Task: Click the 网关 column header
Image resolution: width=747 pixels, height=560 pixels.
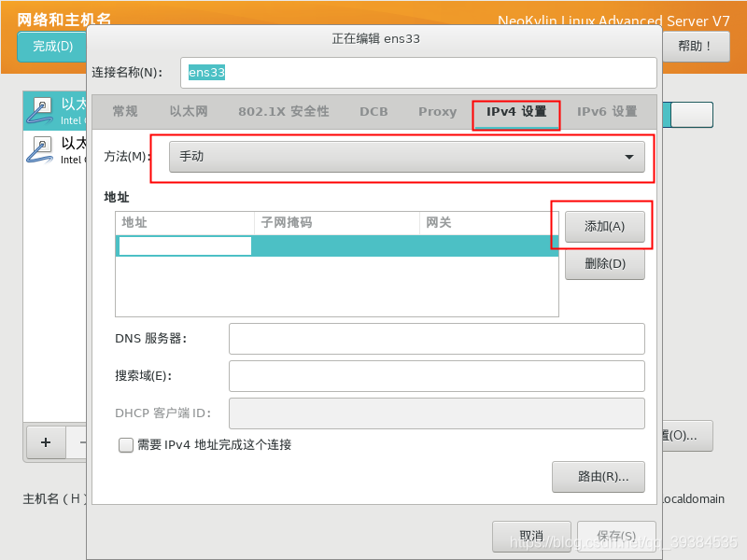Action: (x=488, y=223)
